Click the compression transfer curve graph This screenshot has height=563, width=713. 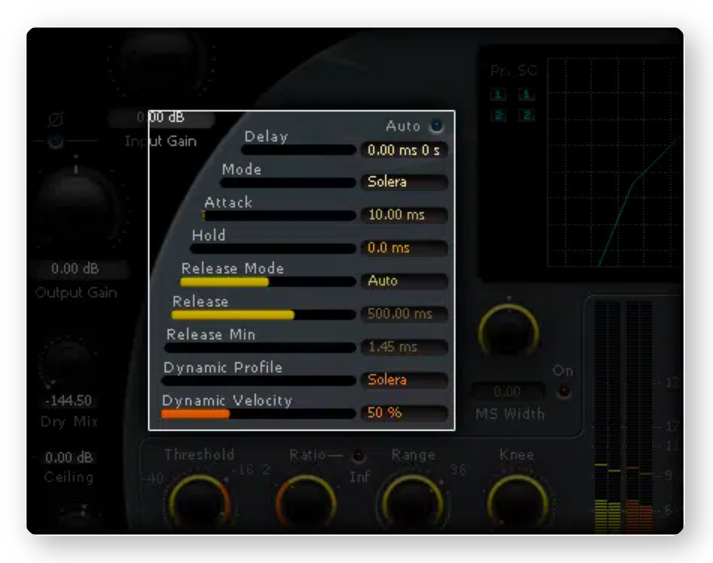pos(614,162)
